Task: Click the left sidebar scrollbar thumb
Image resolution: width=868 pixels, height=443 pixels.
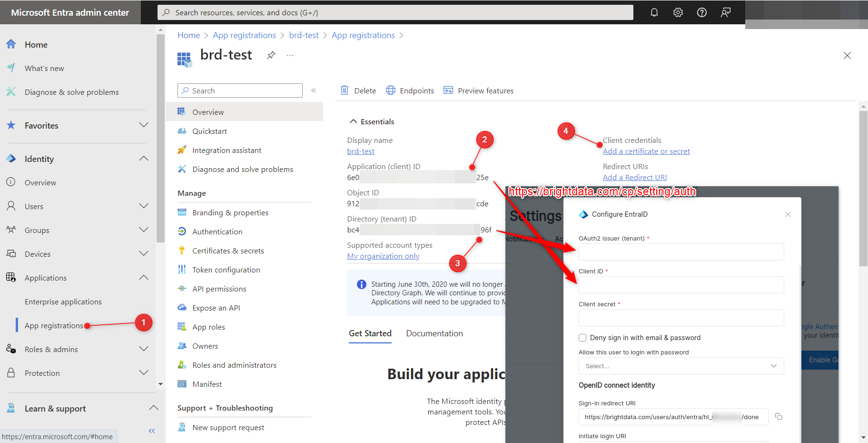Action: click(160, 138)
